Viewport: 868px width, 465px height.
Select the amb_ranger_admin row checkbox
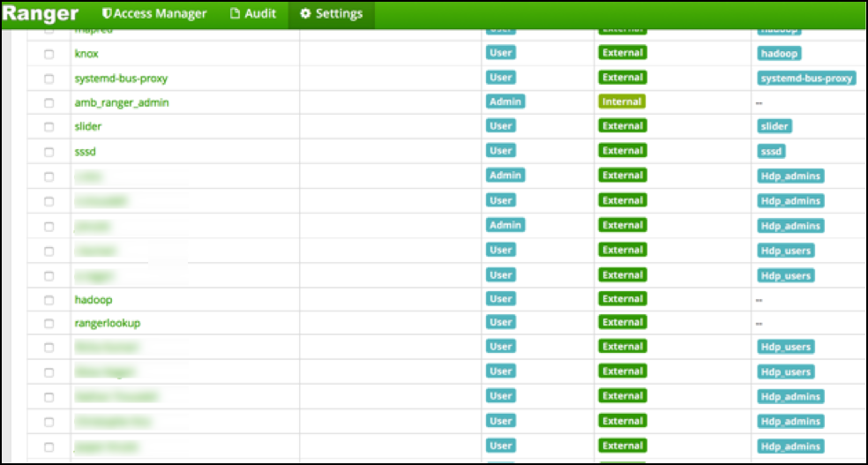click(x=49, y=103)
